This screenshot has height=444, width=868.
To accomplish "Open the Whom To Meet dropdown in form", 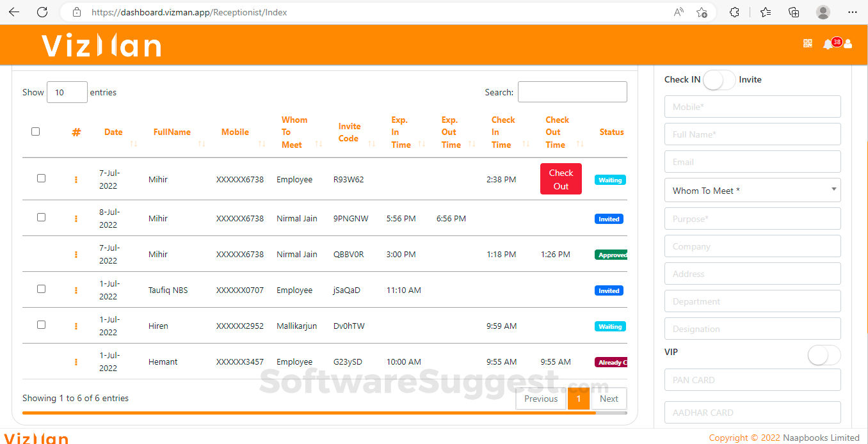I will click(x=753, y=190).
